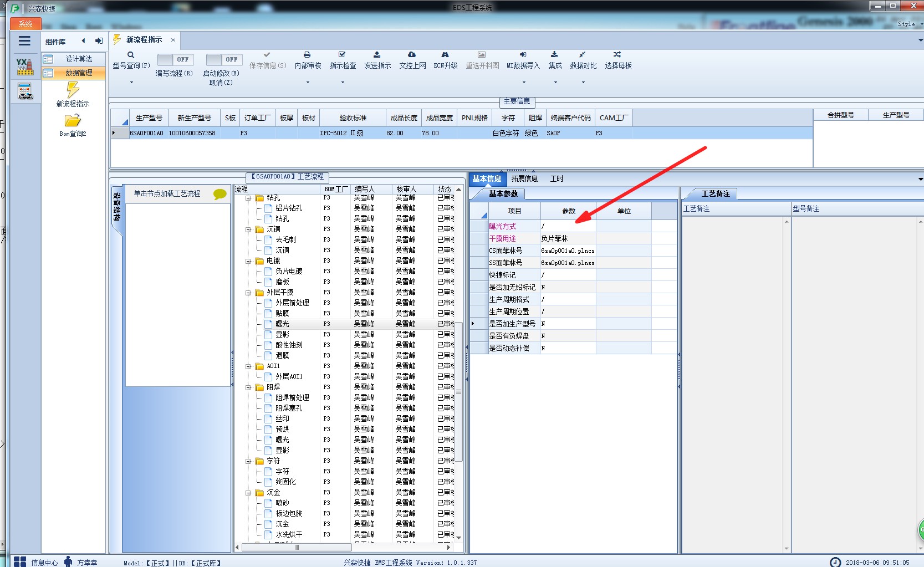Open 新流程指示 lightning icon in sidebar
924x567 pixels.
(73, 90)
